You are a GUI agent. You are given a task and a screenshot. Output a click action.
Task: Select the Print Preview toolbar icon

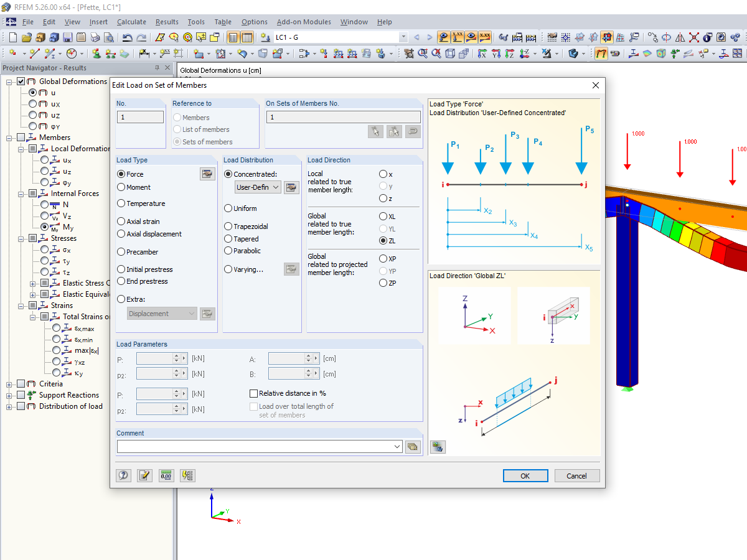109,37
